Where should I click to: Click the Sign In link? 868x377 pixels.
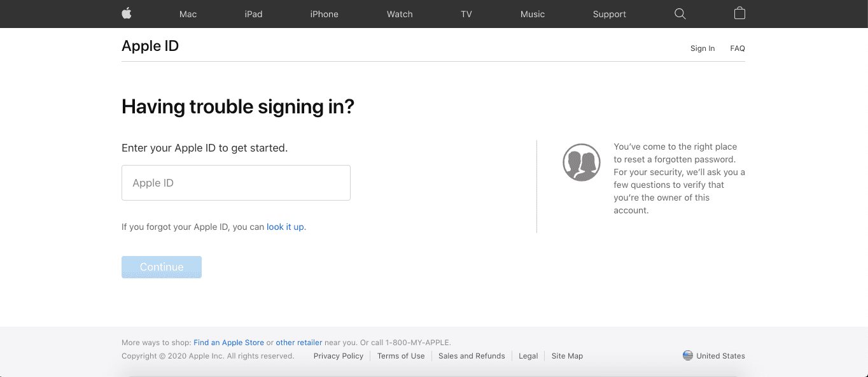click(703, 48)
